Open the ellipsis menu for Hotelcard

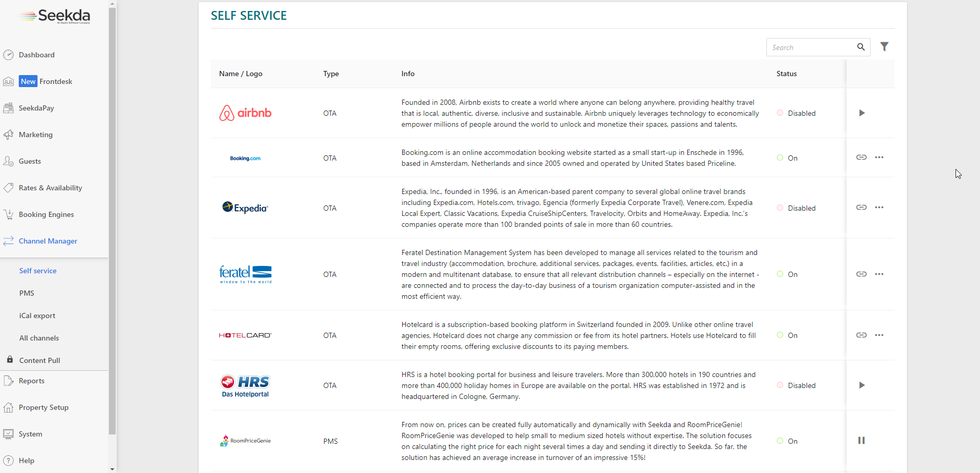click(x=880, y=335)
